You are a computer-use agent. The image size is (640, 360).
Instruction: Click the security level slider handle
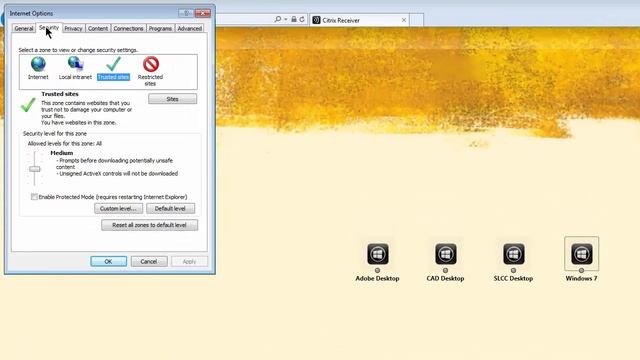(x=35, y=169)
